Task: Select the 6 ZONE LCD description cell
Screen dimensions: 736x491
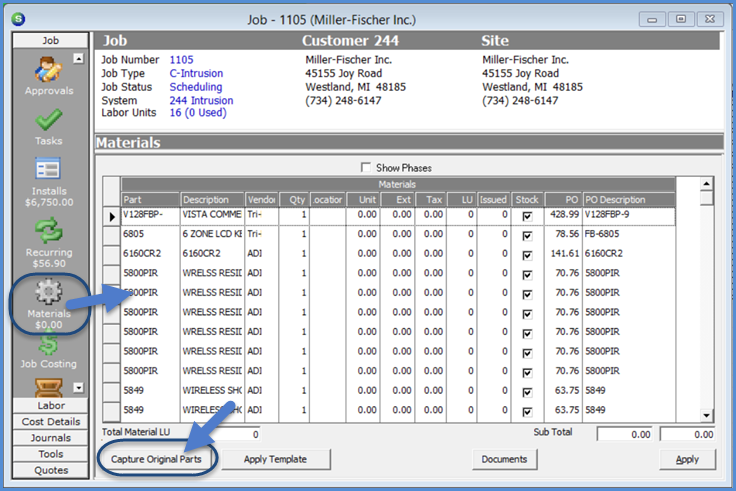Action: coord(212,234)
